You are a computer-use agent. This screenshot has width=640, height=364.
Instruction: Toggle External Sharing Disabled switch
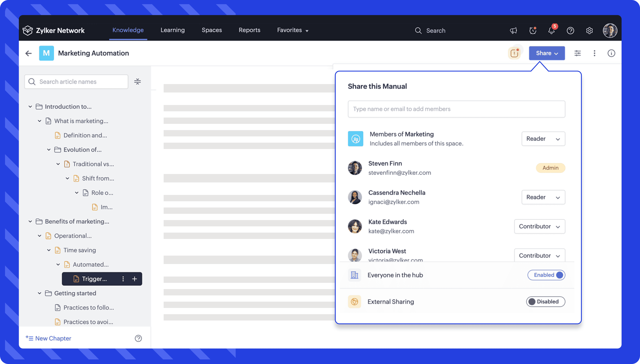pyautogui.click(x=545, y=302)
